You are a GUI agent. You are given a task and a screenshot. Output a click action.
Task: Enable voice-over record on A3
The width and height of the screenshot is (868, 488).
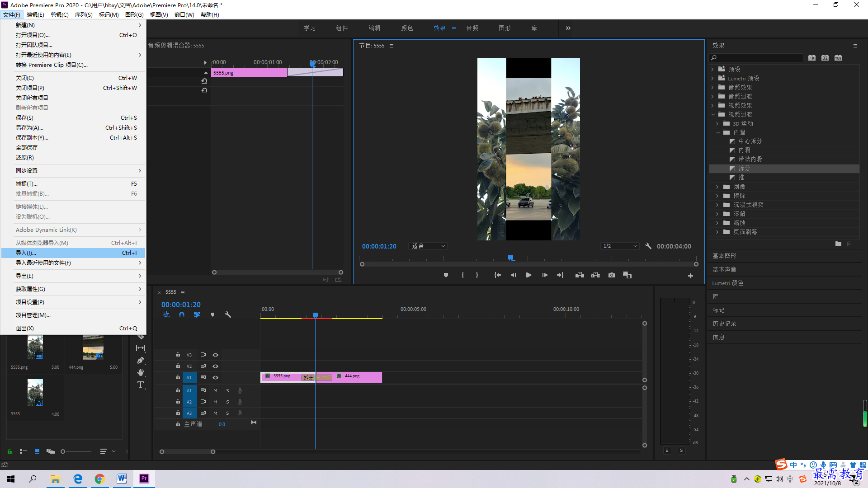240,413
